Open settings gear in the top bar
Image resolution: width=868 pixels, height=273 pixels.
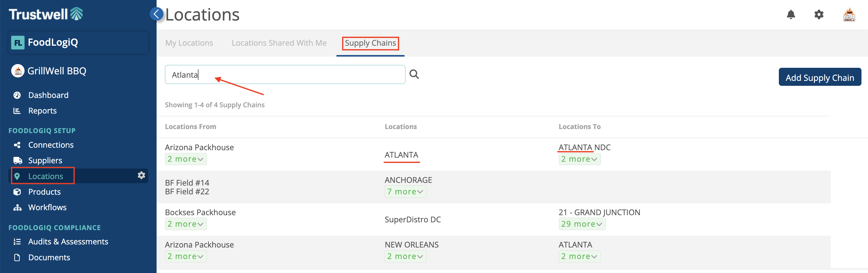click(819, 15)
